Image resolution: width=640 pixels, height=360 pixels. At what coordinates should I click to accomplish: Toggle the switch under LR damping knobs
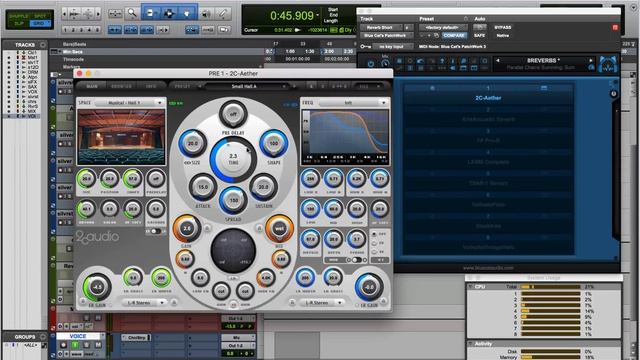coord(357,260)
